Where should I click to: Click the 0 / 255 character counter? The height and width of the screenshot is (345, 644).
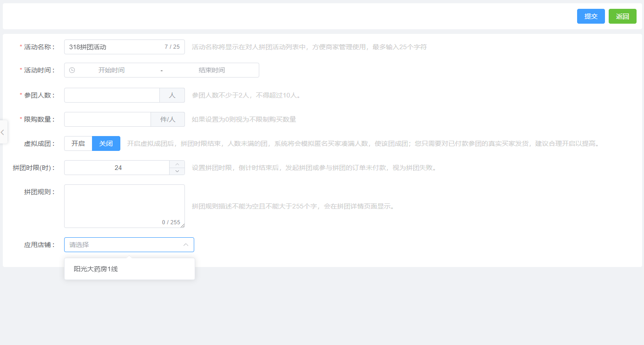click(171, 222)
